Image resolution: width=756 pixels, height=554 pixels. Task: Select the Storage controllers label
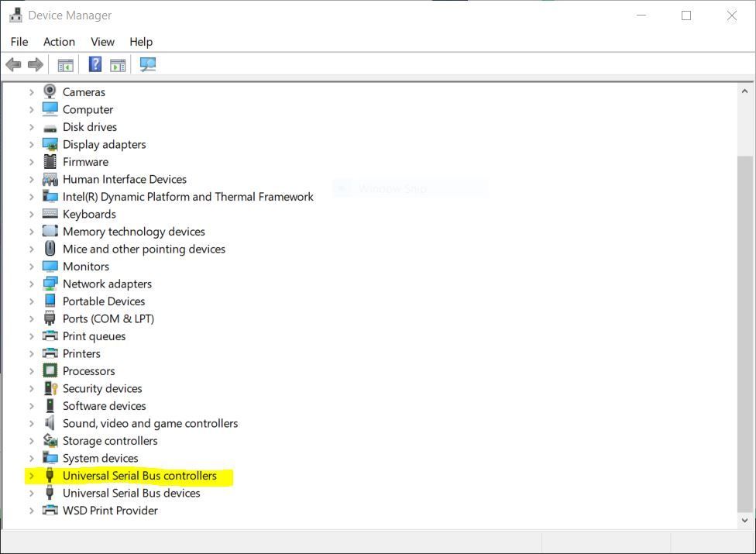click(x=110, y=441)
